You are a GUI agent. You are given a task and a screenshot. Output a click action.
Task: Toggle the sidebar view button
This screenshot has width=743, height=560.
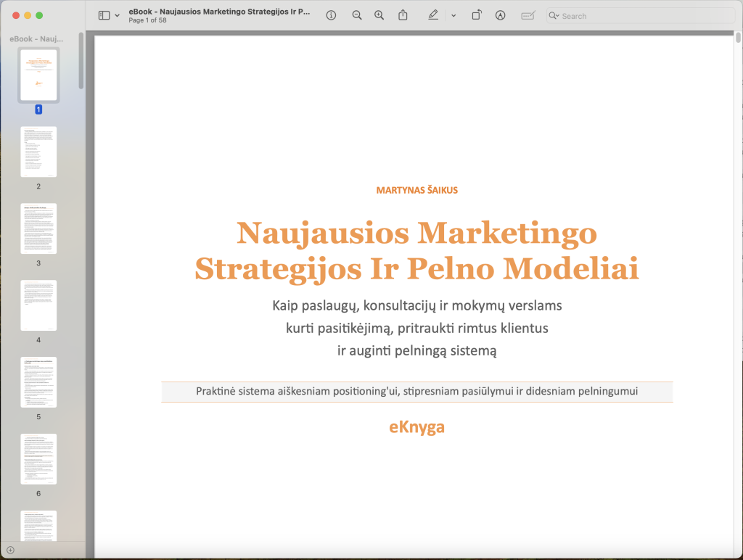point(104,16)
